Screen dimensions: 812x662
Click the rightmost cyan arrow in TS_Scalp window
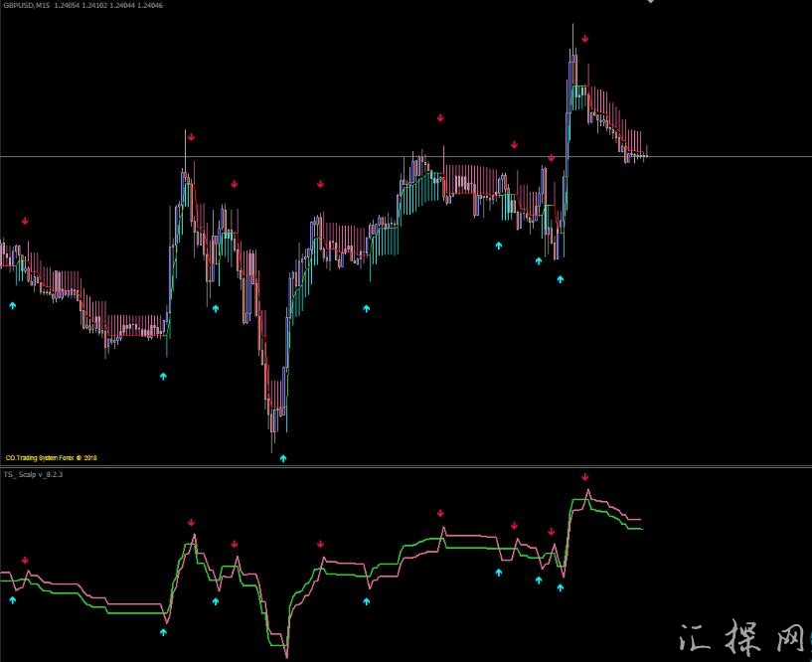[x=560, y=587]
